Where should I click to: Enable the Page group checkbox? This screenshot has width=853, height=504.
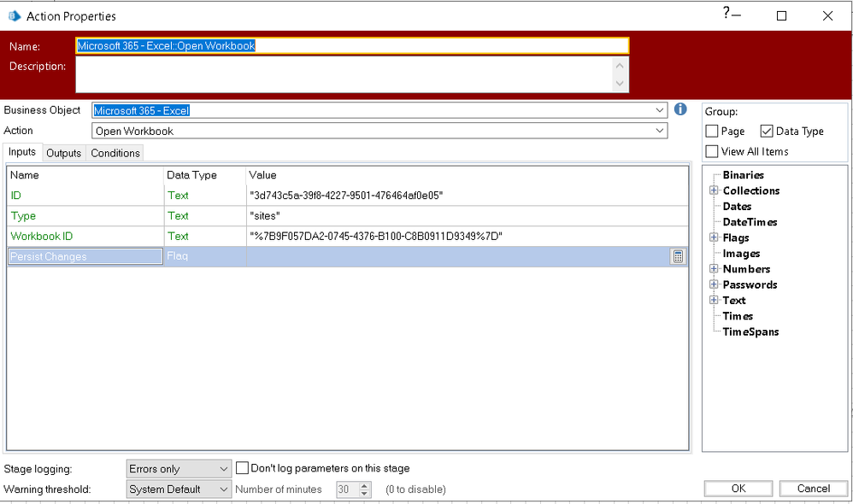[x=712, y=131]
